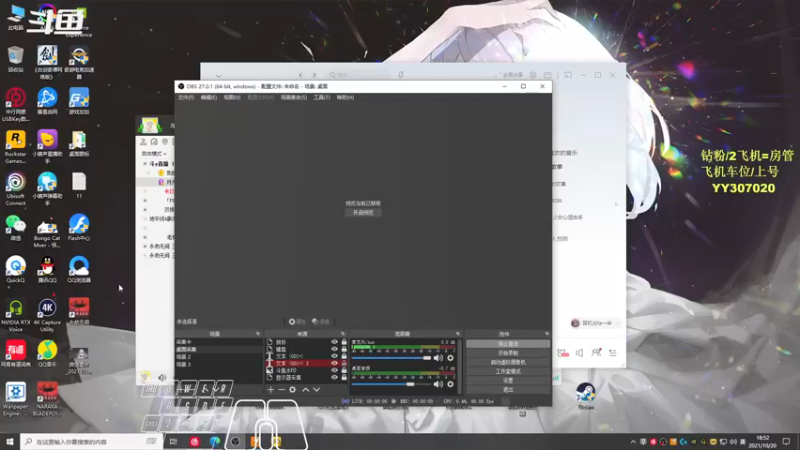
Task: Open the 帮助(H) menu in OBS
Action: [345, 97]
